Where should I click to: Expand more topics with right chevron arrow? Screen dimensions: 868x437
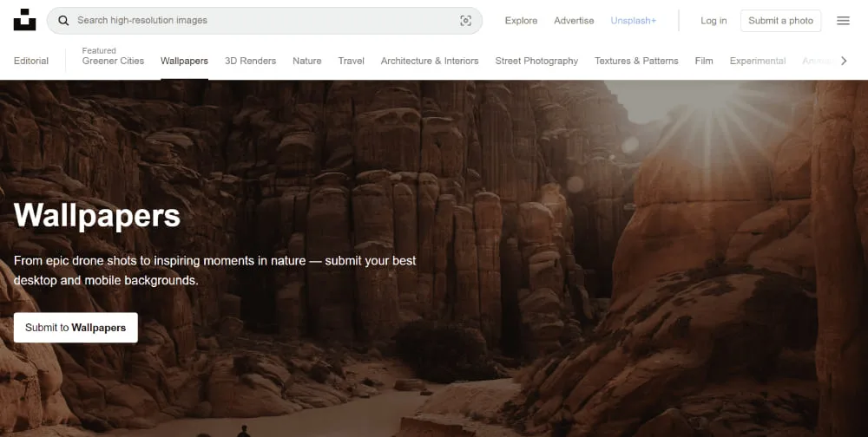(844, 61)
